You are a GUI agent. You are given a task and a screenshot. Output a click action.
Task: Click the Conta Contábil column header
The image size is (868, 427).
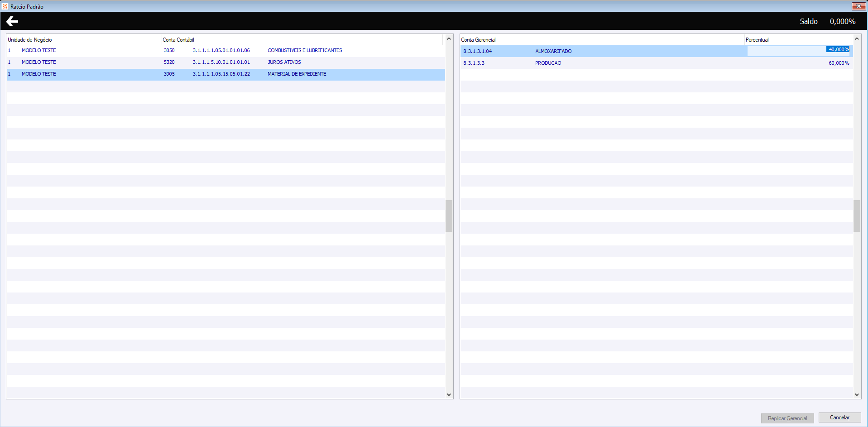pyautogui.click(x=178, y=40)
